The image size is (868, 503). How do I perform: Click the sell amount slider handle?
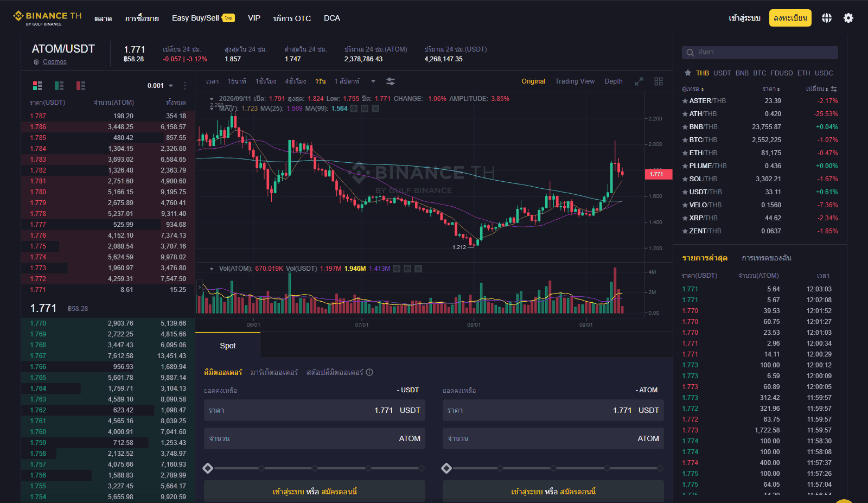[x=446, y=468]
